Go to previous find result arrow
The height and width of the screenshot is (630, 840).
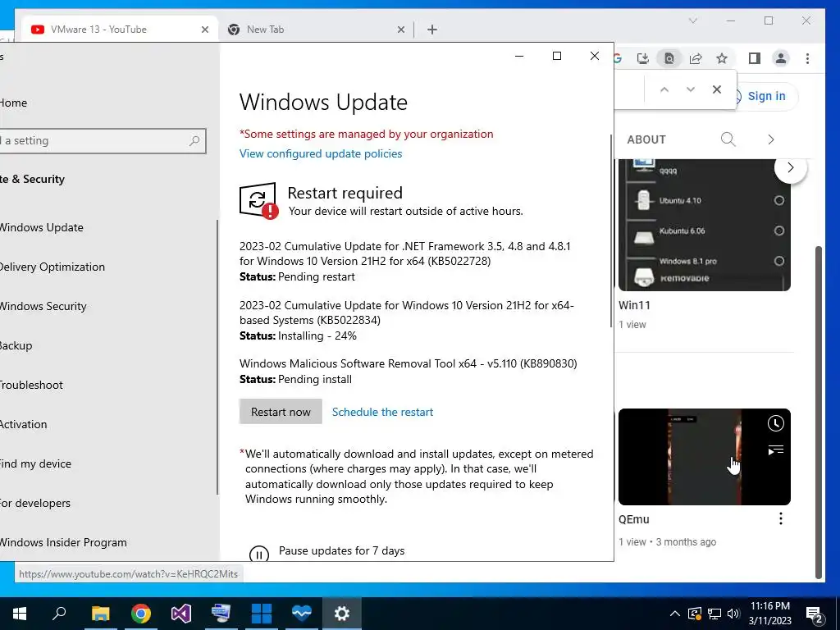tap(664, 89)
